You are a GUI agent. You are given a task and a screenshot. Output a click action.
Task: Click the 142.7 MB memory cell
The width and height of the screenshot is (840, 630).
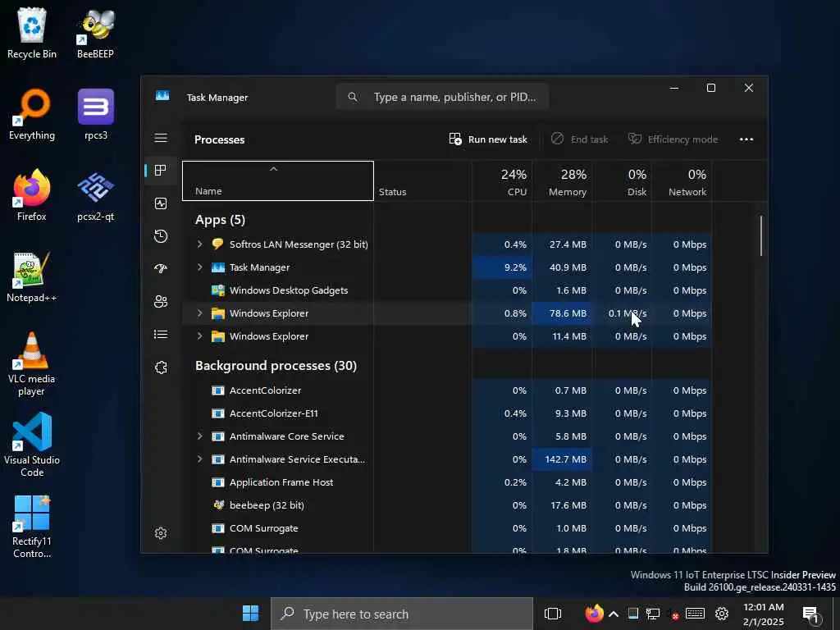click(x=562, y=459)
